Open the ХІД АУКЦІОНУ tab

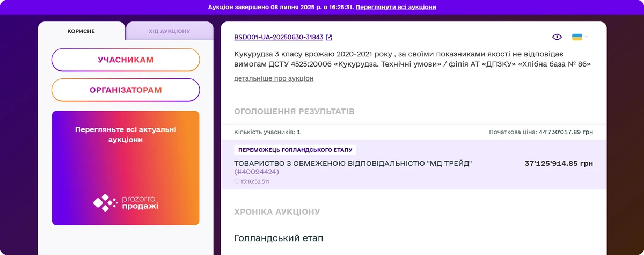[x=169, y=31]
